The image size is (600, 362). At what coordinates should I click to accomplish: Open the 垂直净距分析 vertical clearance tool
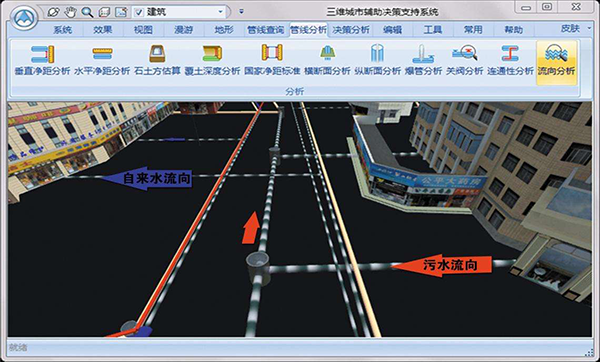coord(42,60)
